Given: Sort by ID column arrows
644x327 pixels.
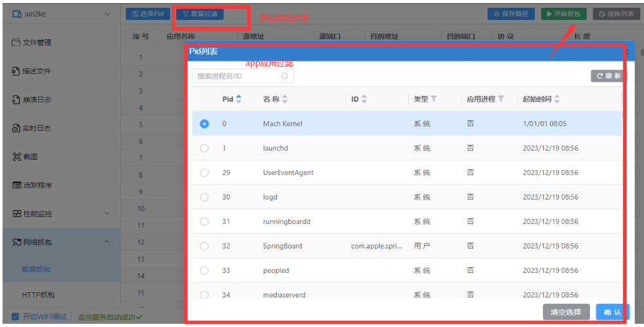Looking at the screenshot, I should pos(364,99).
